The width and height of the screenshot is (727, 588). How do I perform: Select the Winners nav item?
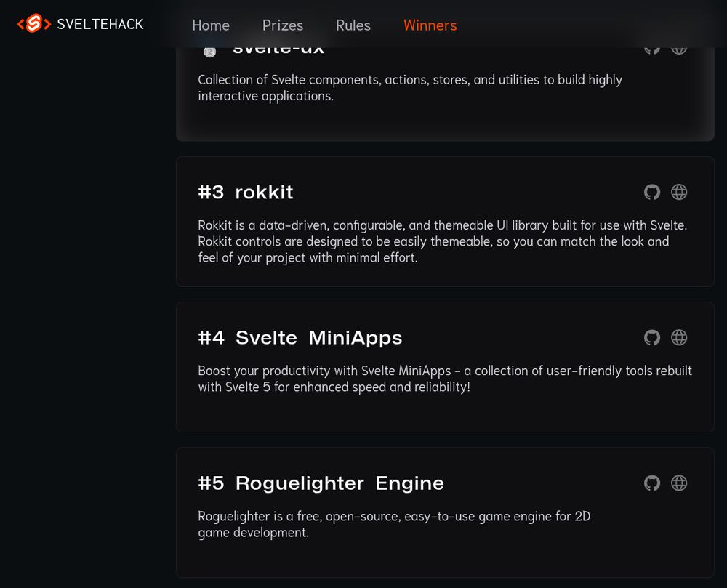[430, 25]
